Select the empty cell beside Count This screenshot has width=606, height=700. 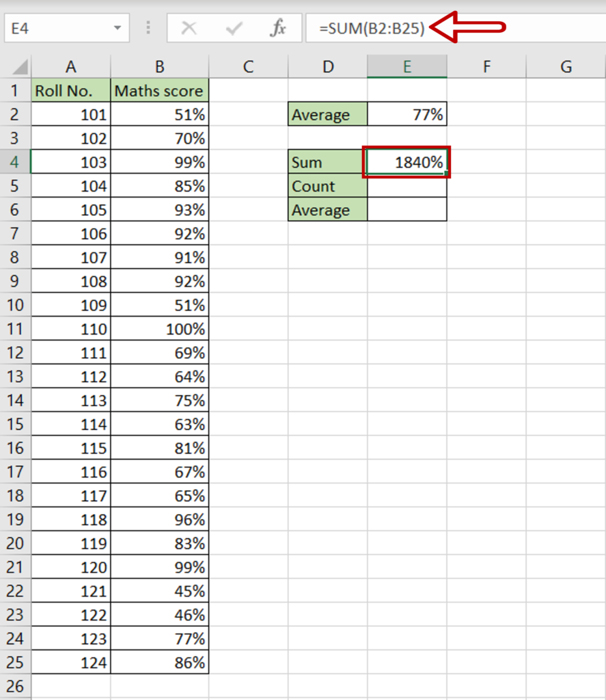coord(407,186)
